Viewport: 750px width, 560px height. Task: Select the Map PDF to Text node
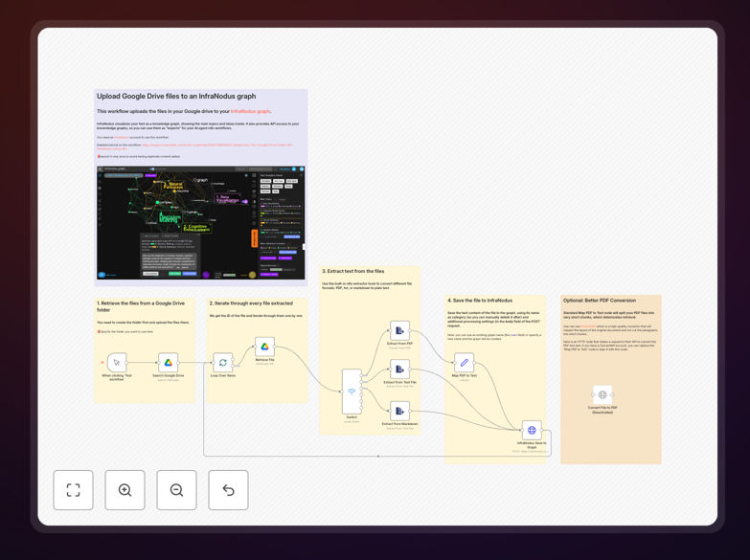click(x=464, y=363)
